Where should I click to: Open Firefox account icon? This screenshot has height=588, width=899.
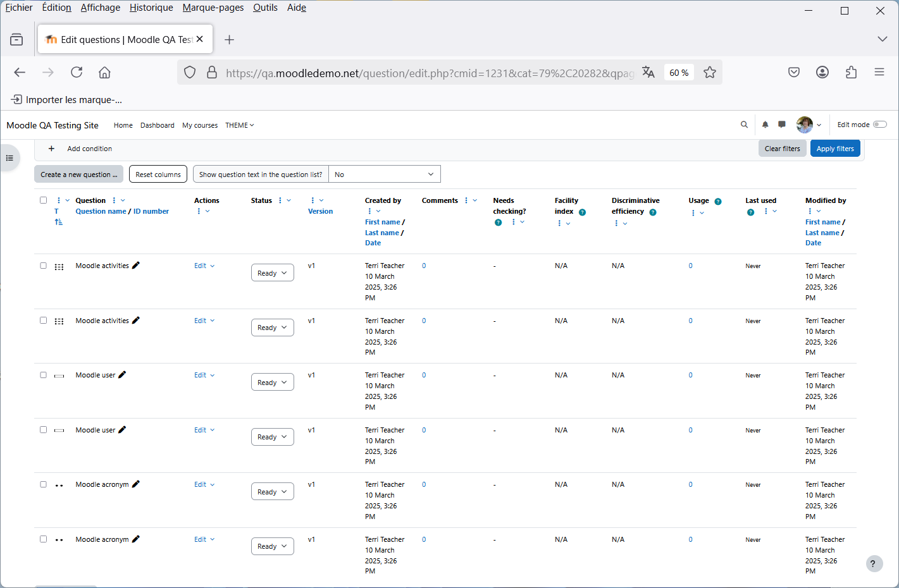tap(822, 72)
